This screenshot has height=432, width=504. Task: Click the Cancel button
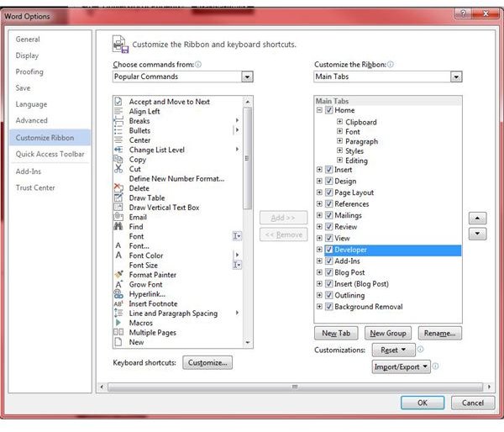(472, 403)
